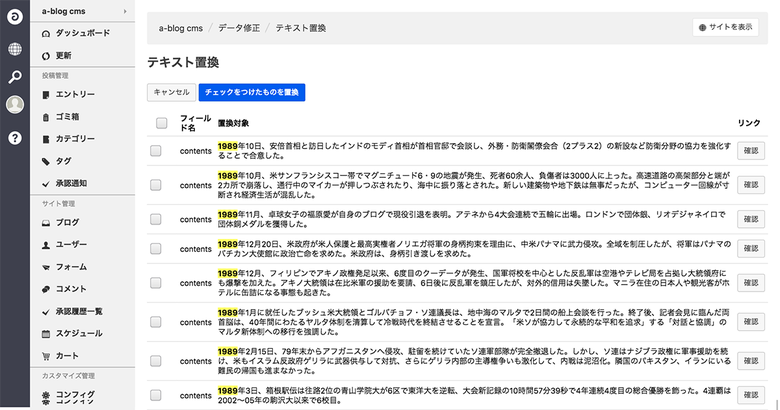The image size is (780, 410).
Task: Click the 承認通知 checkmark icon
Action: click(46, 184)
